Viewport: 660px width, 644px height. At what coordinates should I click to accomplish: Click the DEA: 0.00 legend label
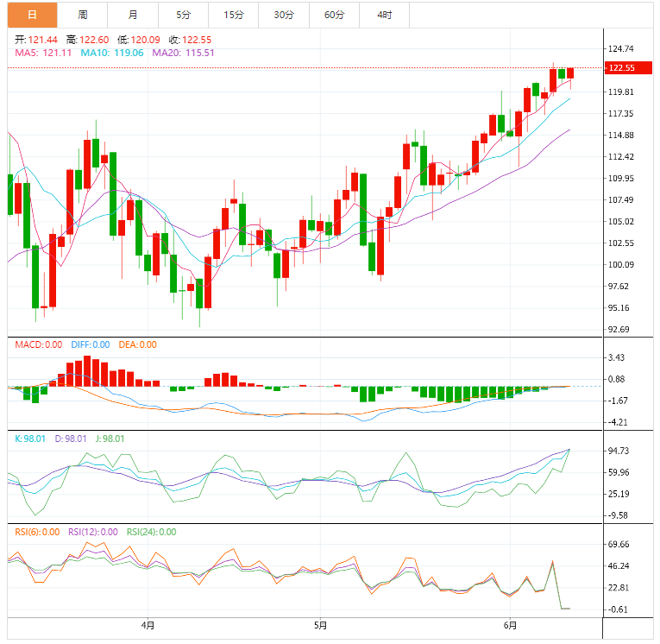136,344
